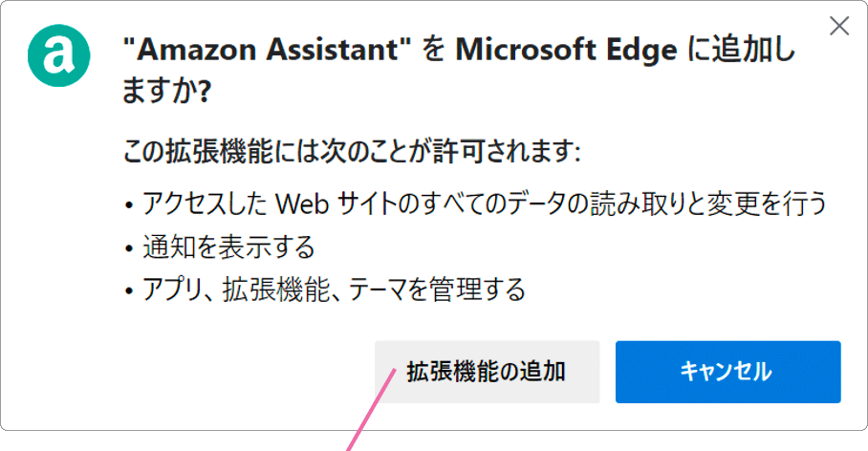Screen dimensions: 868x451
Task: Click the white letter a inside the logo
Action: pos(58,56)
